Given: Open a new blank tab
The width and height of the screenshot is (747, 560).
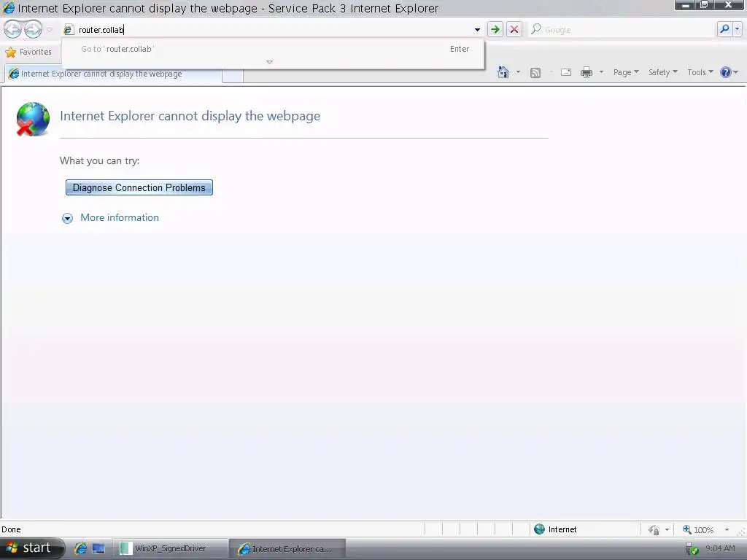Looking at the screenshot, I should click(x=233, y=75).
